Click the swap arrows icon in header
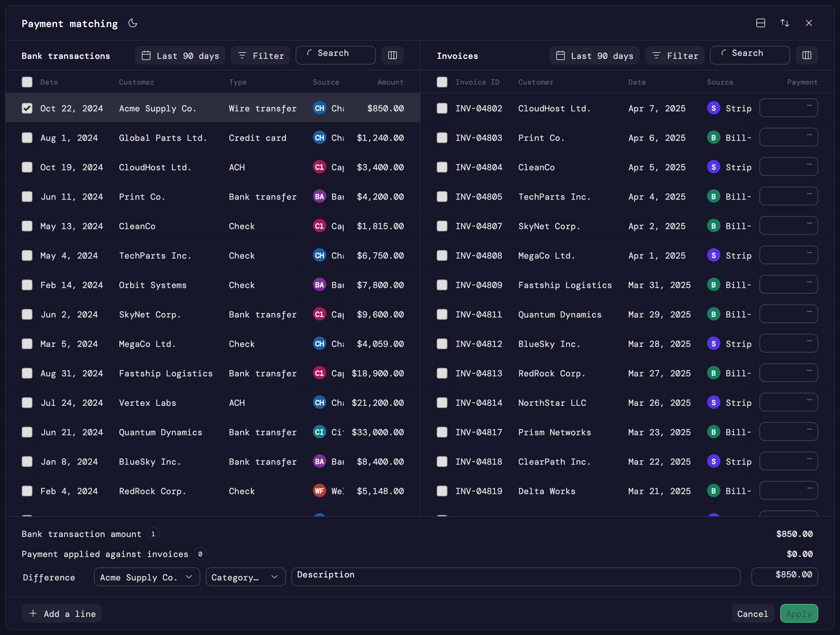This screenshot has height=635, width=840. point(784,23)
